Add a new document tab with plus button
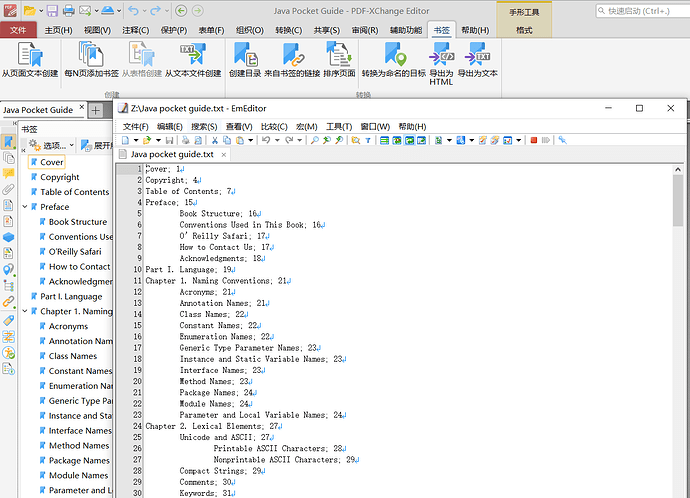The image size is (690, 498). [x=96, y=110]
